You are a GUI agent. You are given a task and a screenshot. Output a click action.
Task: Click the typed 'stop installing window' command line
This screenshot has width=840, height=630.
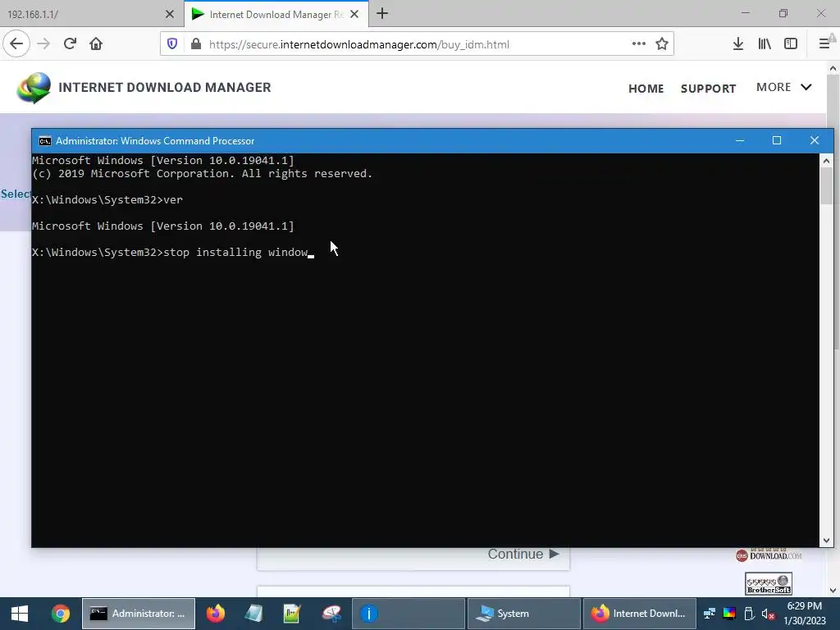click(172, 253)
